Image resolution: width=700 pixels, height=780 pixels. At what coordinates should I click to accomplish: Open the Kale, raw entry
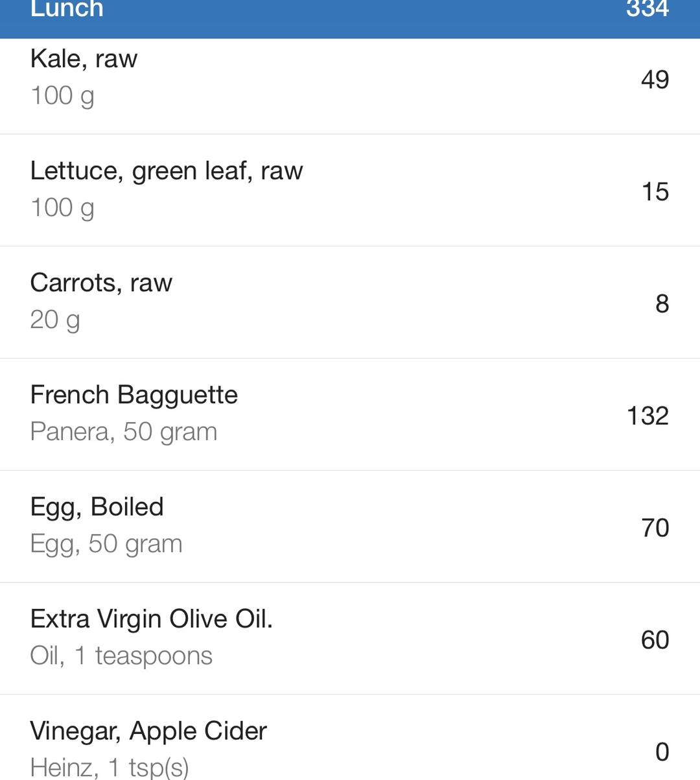coord(84,59)
